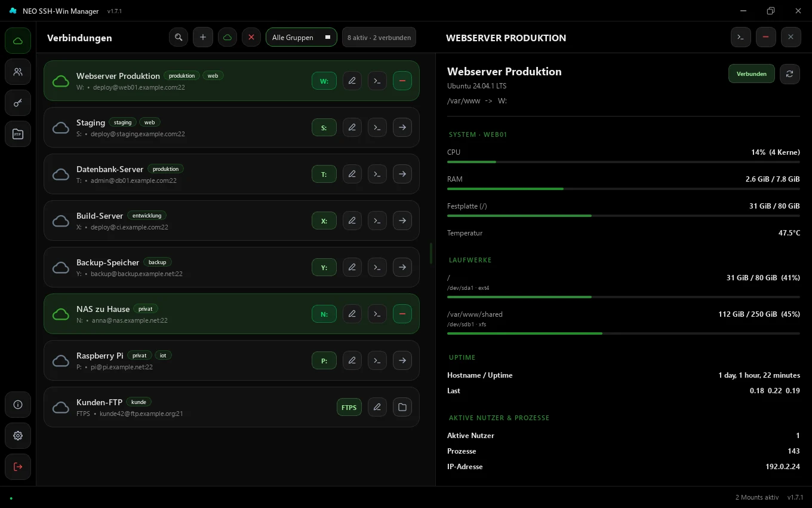Screen dimensions: 812x508
Task: Open the Kunden-FTP folder browser
Action: 402,407
